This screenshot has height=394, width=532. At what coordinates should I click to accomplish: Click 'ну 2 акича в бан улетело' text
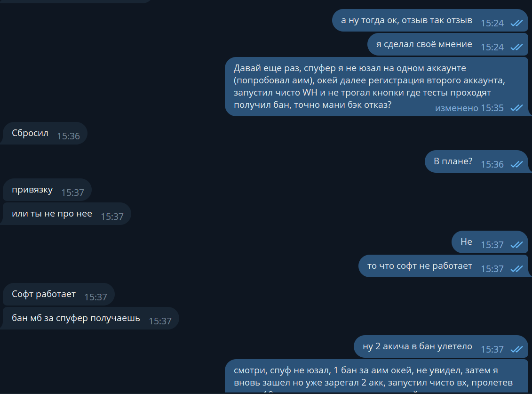(x=417, y=346)
